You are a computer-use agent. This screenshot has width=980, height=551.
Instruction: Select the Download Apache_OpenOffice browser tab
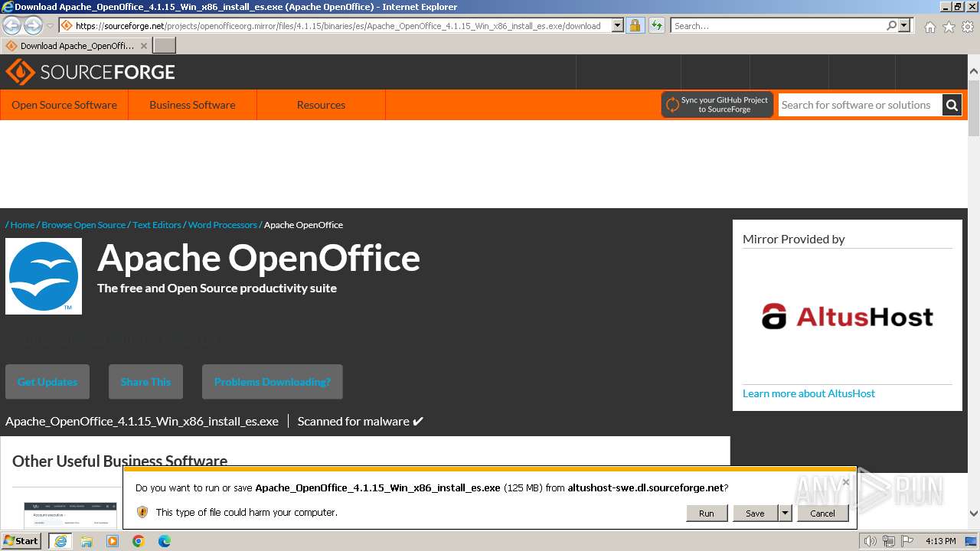77,46
